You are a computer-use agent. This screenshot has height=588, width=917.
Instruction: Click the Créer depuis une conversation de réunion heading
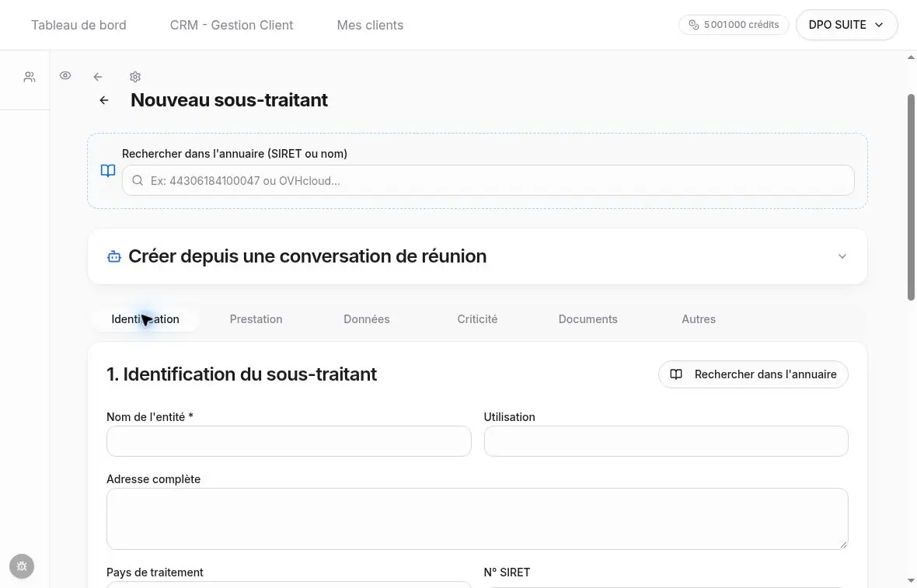(x=307, y=256)
